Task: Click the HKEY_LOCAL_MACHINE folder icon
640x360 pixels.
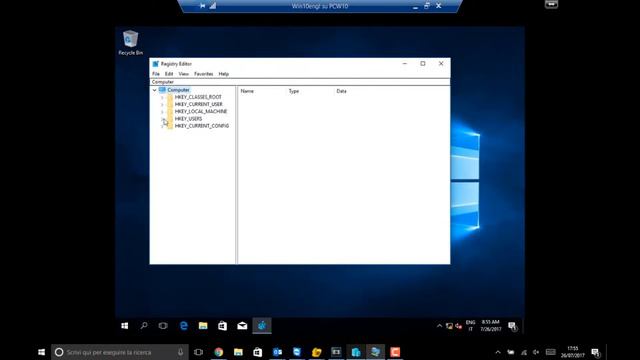Action: [170, 111]
